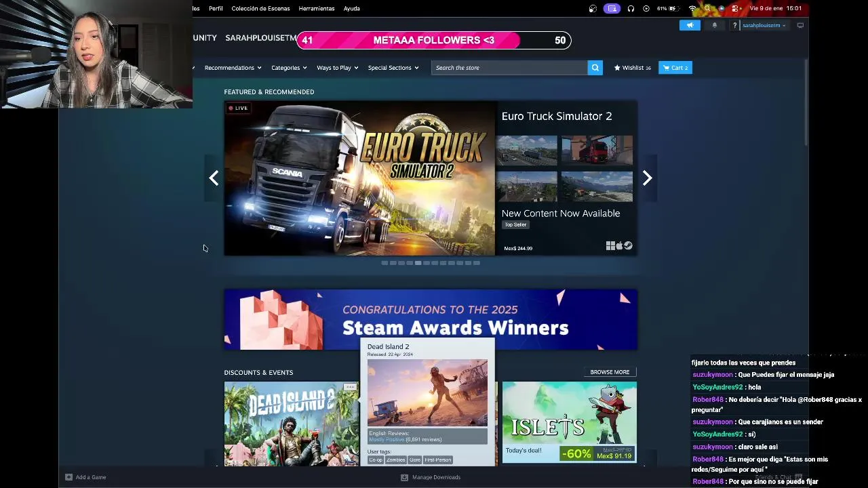Open the Wi-Fi menu bar icon
Screen dimensions: 868x488
pos(692,9)
